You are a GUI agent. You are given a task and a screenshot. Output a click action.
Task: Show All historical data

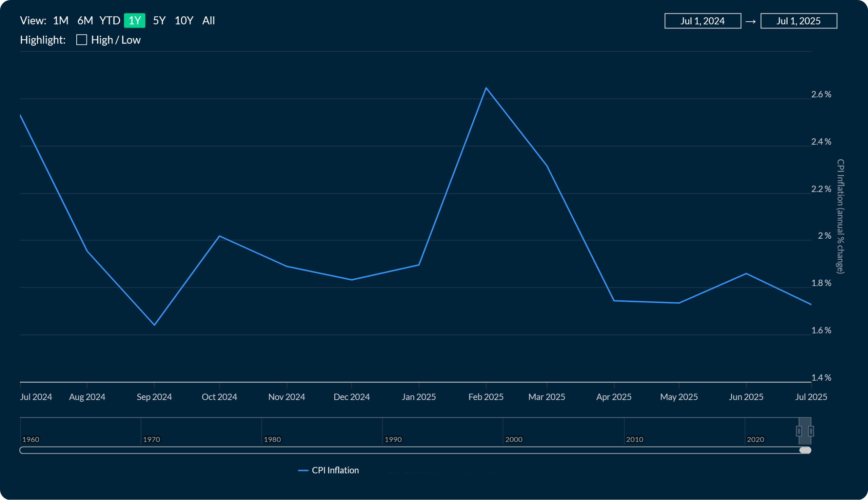[x=209, y=21]
